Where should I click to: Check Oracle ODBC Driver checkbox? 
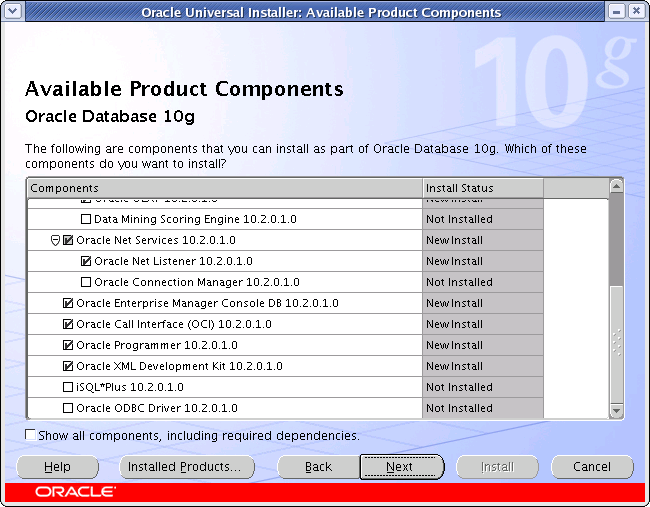68,408
